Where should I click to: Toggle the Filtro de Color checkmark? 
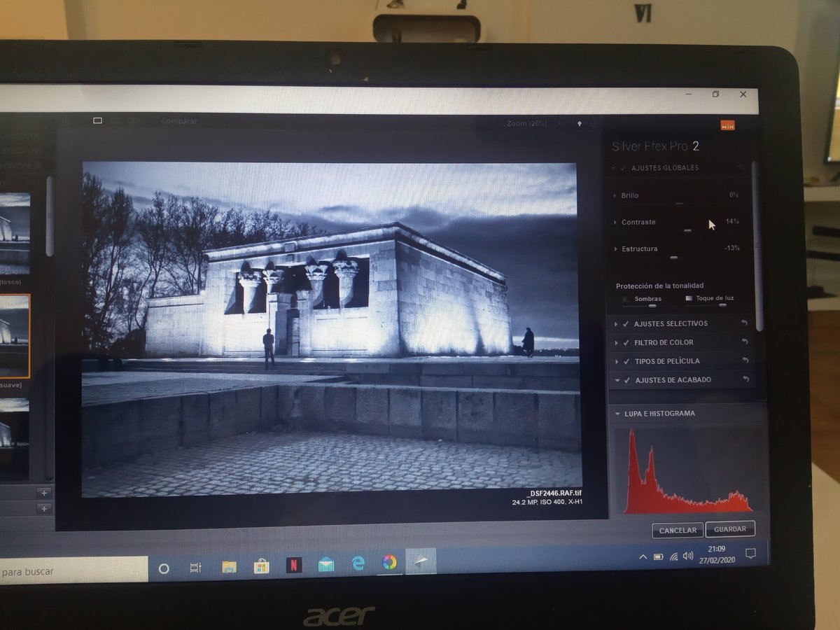[626, 342]
